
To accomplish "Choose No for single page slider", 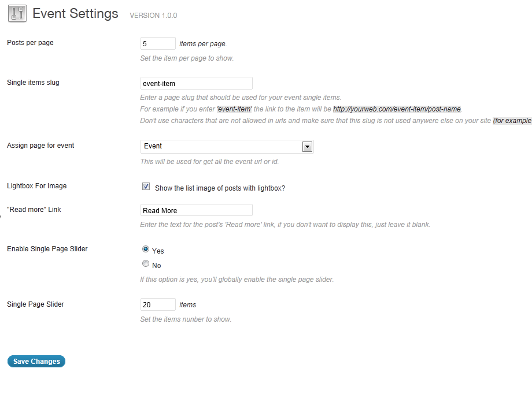I will tap(146, 263).
